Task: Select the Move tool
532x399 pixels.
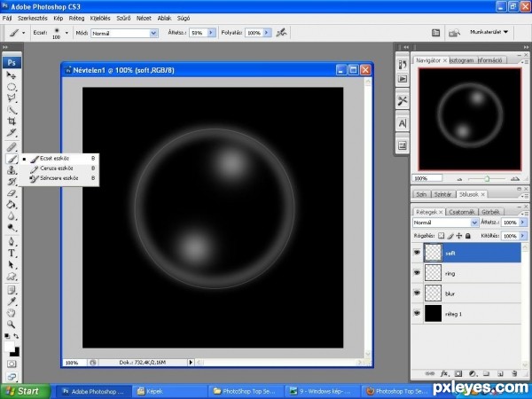Action: point(12,75)
